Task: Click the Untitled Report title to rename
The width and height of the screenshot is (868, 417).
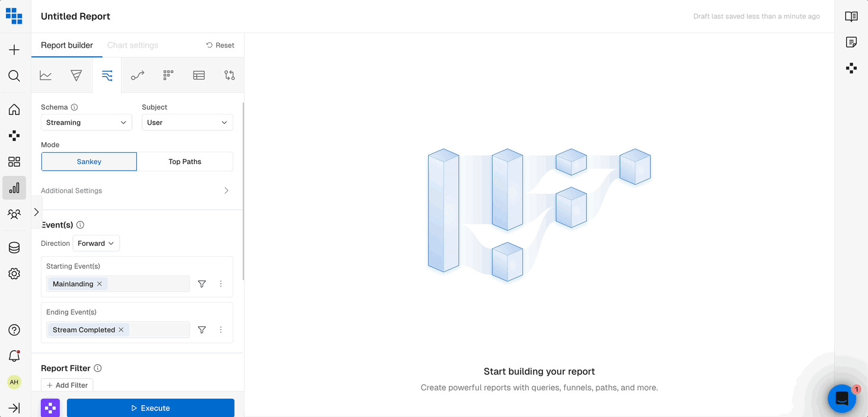Action: (76, 17)
